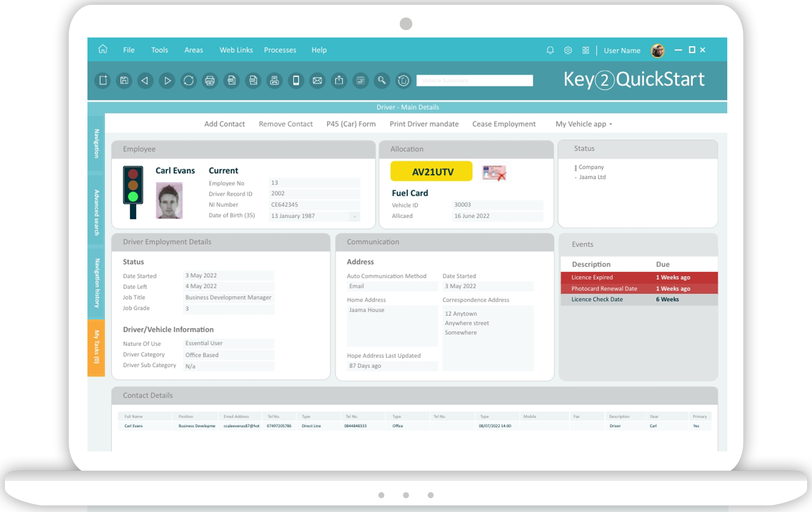Click the vehicle plate AV21UTV link
Image resolution: width=812 pixels, height=512 pixels.
coord(431,171)
